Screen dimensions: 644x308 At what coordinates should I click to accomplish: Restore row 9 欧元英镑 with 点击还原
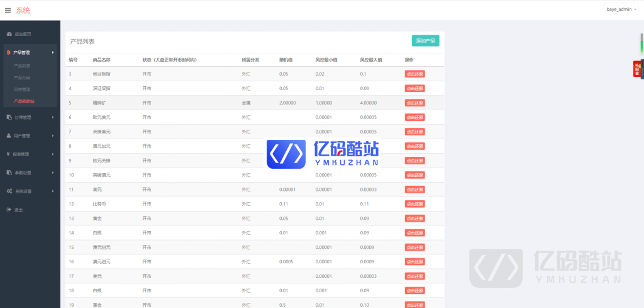click(x=415, y=161)
